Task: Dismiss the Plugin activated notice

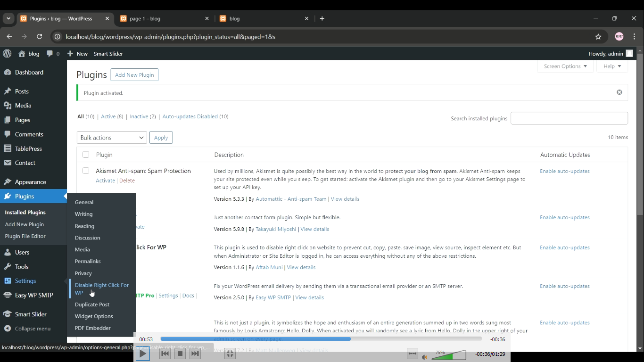Action: click(x=619, y=92)
